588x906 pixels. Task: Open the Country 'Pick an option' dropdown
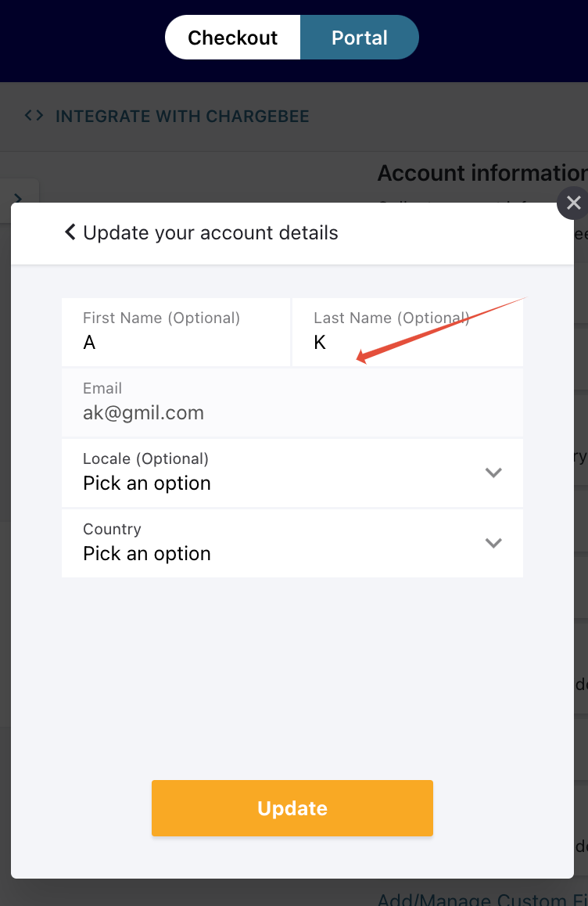(x=147, y=554)
